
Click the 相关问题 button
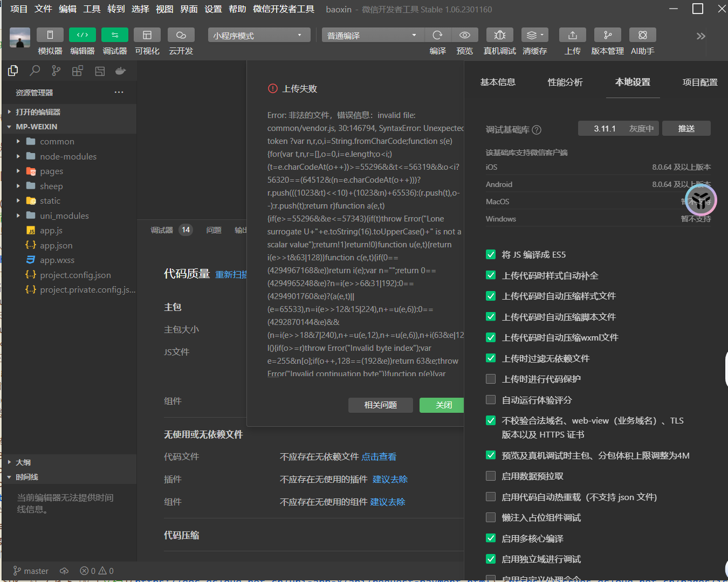click(381, 405)
